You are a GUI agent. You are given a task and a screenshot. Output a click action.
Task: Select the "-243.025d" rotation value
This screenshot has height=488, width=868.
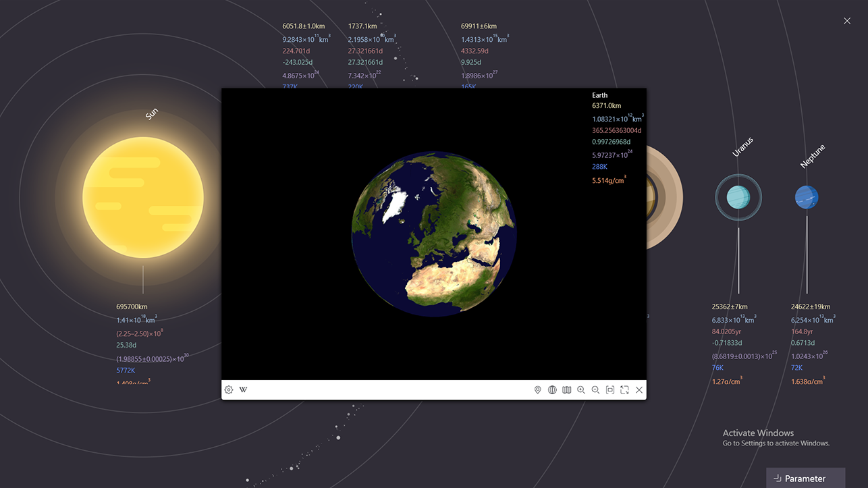click(298, 63)
